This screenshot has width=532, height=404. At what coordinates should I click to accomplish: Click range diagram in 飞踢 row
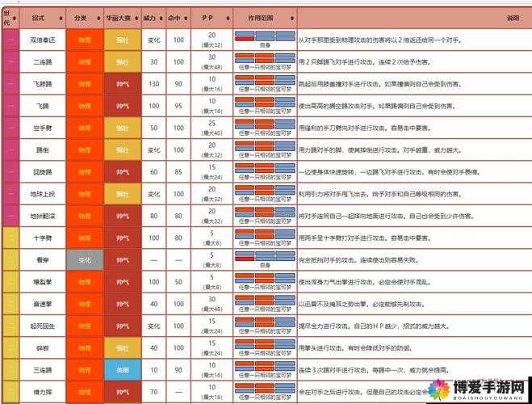click(265, 103)
